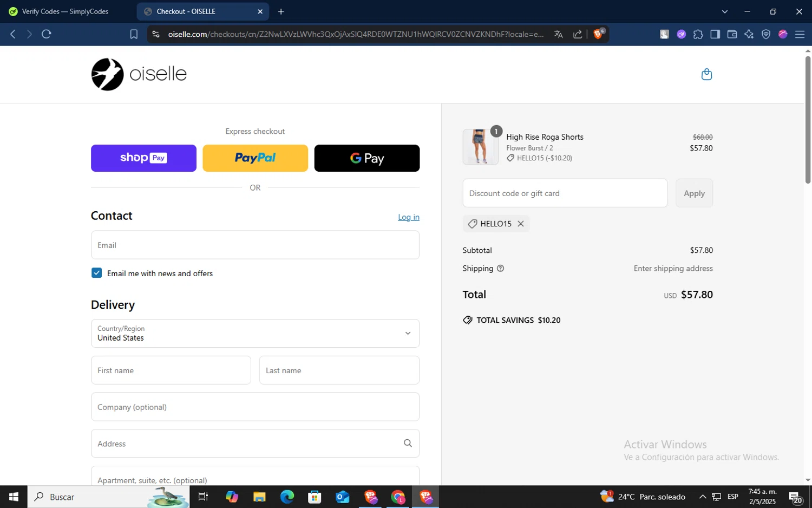Click the translate page icon
Screen dimensions: 812x508
[x=559, y=34]
